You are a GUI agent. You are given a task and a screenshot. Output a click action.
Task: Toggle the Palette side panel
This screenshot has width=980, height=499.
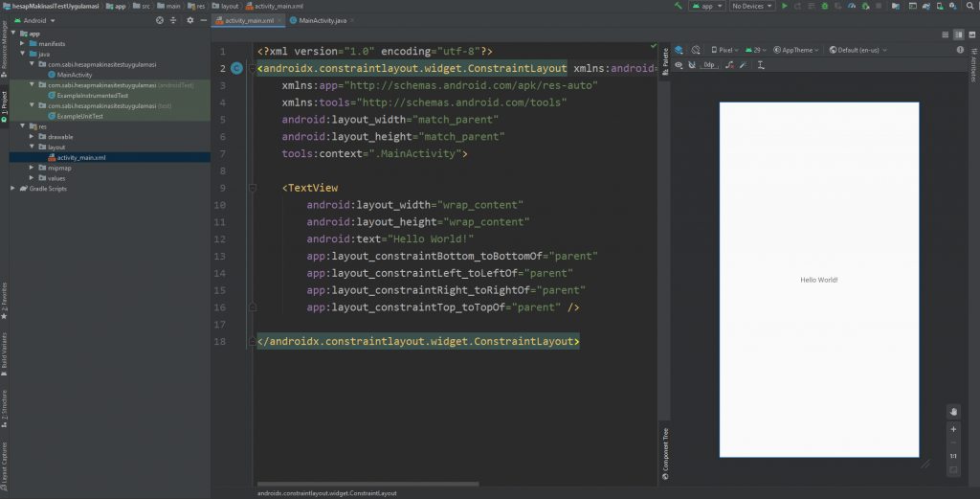(x=665, y=61)
